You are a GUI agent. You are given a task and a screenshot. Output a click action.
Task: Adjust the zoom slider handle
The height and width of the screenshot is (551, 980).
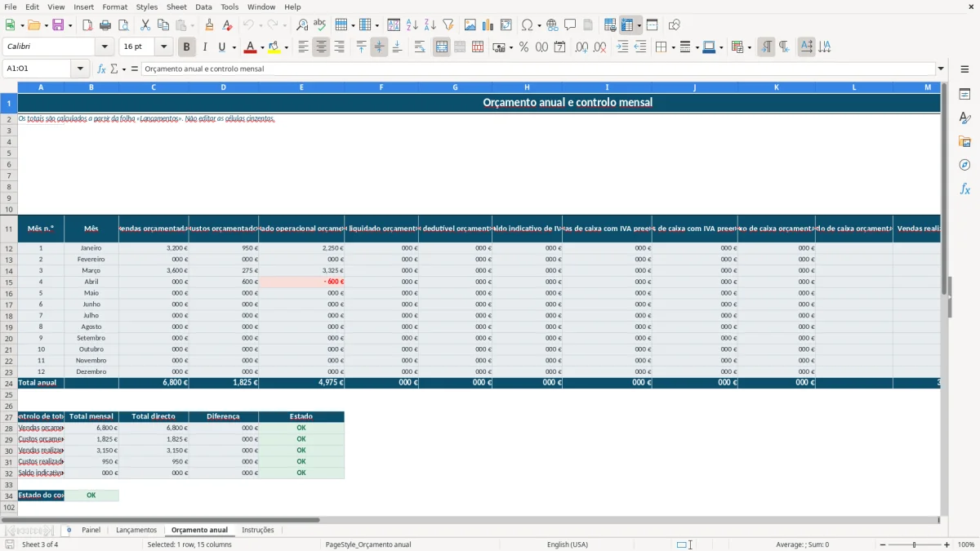(x=914, y=544)
